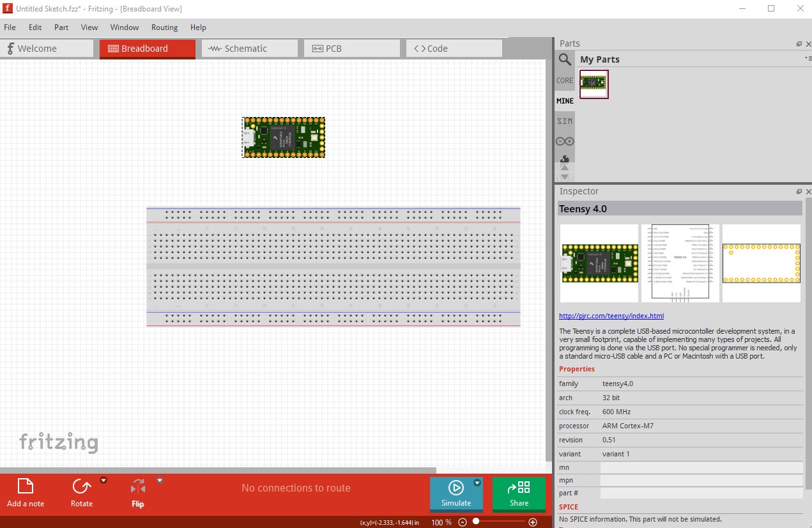Click the Teensy 4.0 title field
812x528 pixels.
pyautogui.click(x=680, y=208)
